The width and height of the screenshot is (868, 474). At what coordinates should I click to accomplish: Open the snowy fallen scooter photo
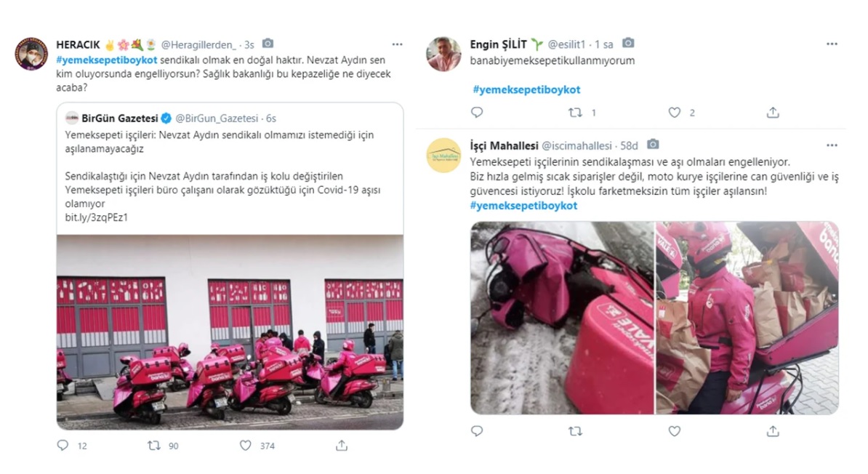tap(562, 318)
